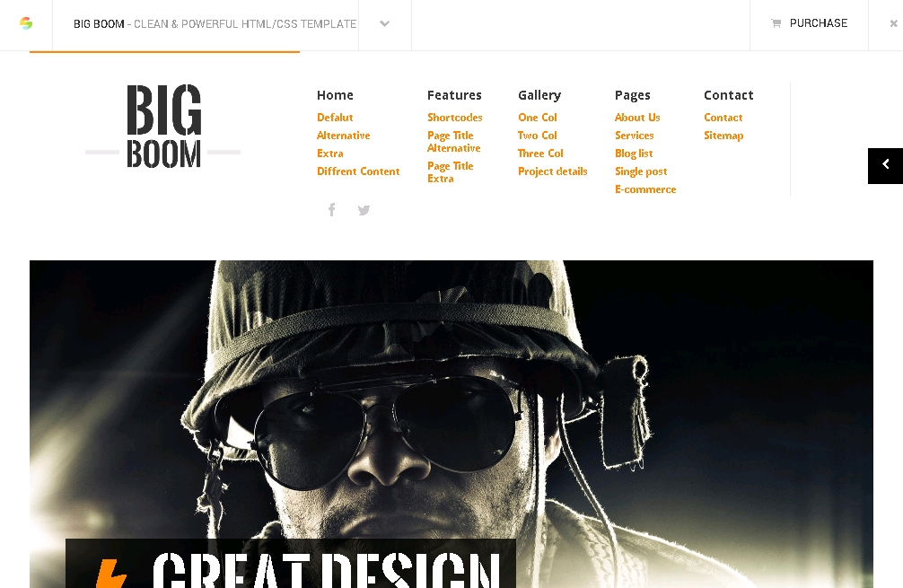Open the Features menu heading
The height and width of the screenshot is (588, 903).
[454, 95]
